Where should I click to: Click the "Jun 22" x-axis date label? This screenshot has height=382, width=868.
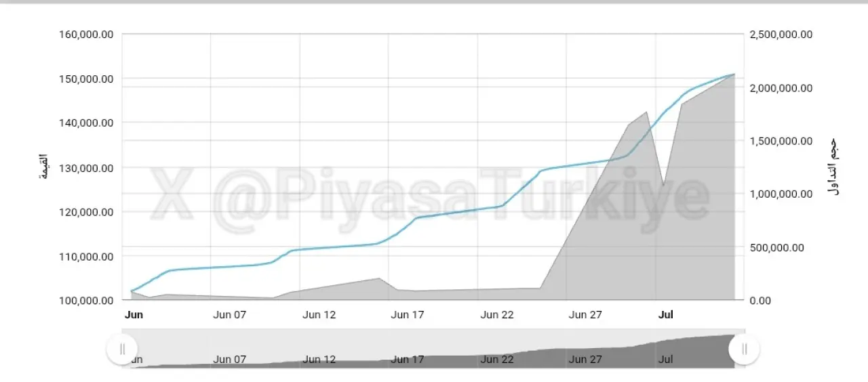tap(497, 314)
